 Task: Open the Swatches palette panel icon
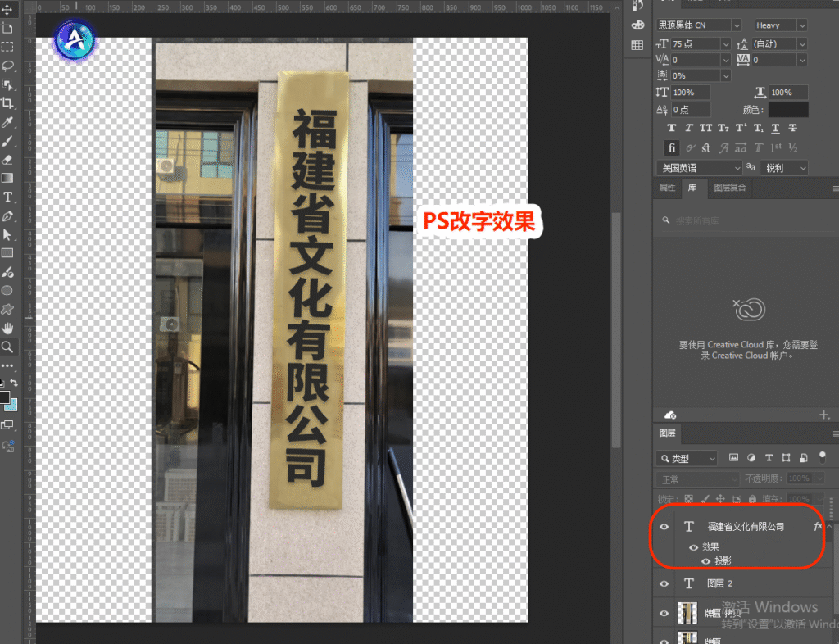click(637, 25)
